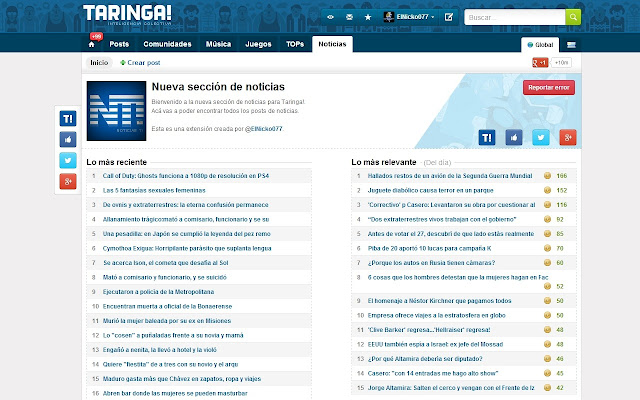Image resolution: width=640 pixels, height=400 pixels.
Task: Open the Juegos menu
Action: 258,44
